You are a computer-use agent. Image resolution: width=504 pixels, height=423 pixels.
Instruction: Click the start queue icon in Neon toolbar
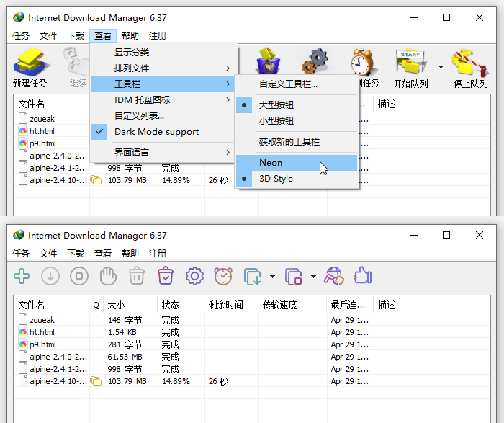tap(253, 276)
